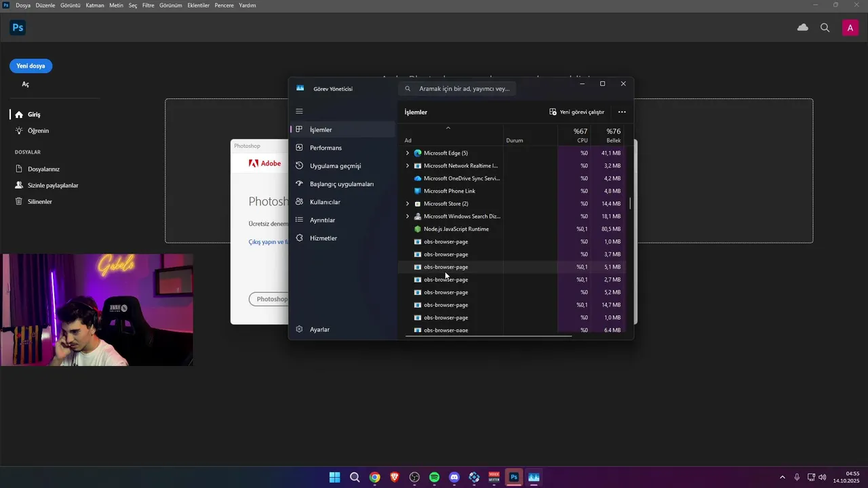Viewport: 868px width, 488px height.
Task: Open Silinenler in Photoshop sidebar
Action: coord(39,201)
